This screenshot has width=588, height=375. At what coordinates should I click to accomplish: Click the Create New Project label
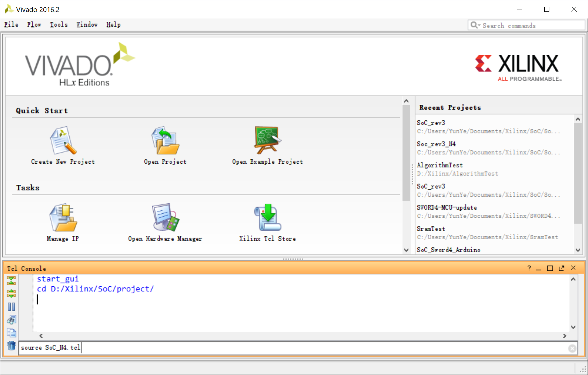(x=63, y=162)
